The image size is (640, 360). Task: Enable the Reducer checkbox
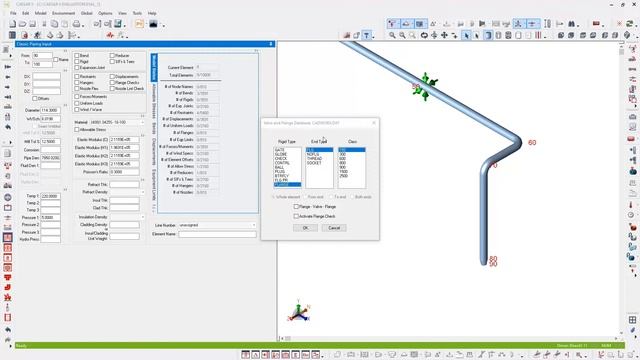(x=112, y=56)
